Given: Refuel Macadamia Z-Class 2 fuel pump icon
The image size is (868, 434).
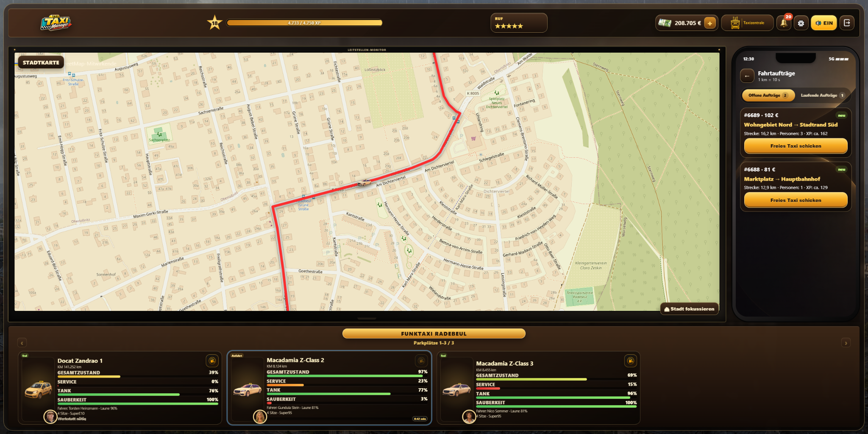Looking at the screenshot, I should [421, 361].
